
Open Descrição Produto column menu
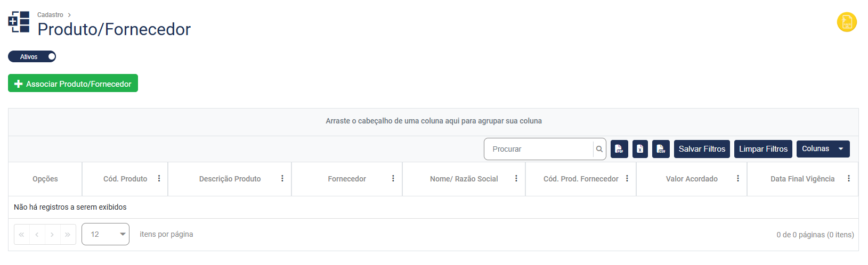pyautogui.click(x=282, y=179)
